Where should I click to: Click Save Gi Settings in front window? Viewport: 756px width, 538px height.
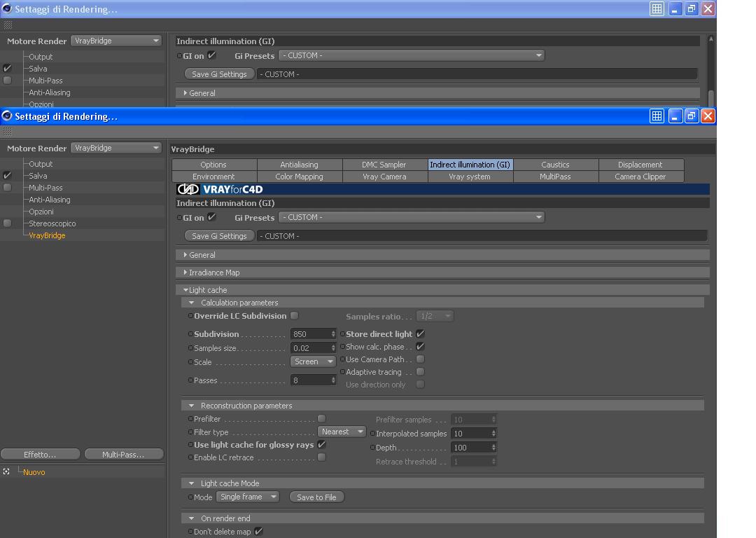[x=219, y=236]
